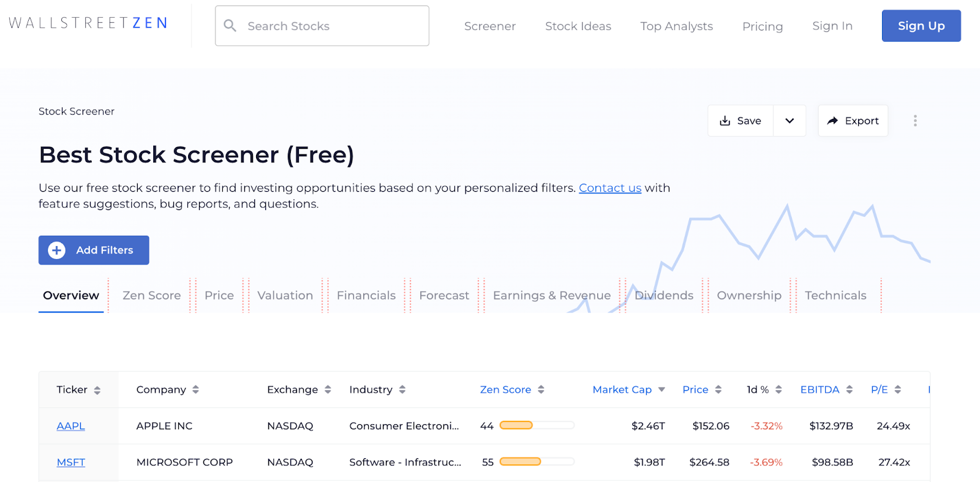Sort by Exchange column arrows

[x=328, y=390]
